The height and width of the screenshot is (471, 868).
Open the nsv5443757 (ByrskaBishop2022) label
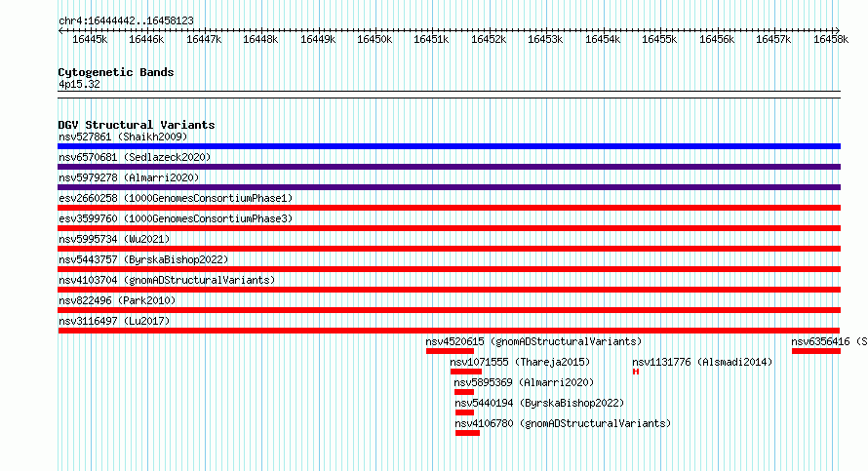point(143,259)
